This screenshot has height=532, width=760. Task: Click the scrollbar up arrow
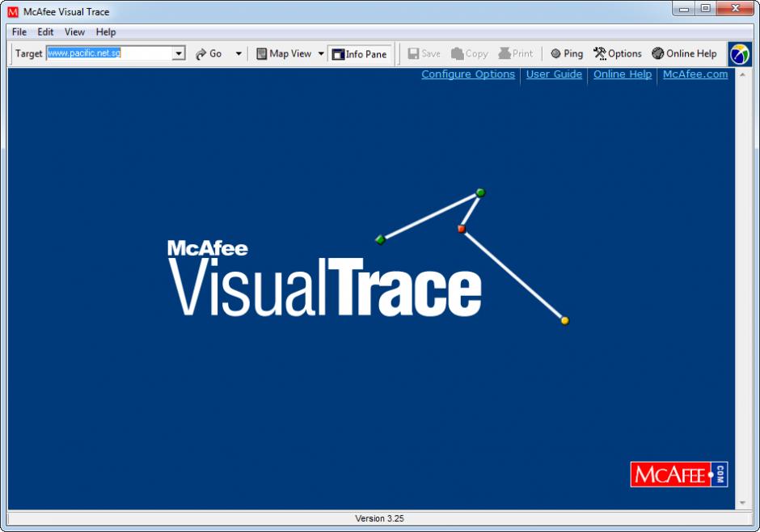click(x=742, y=75)
